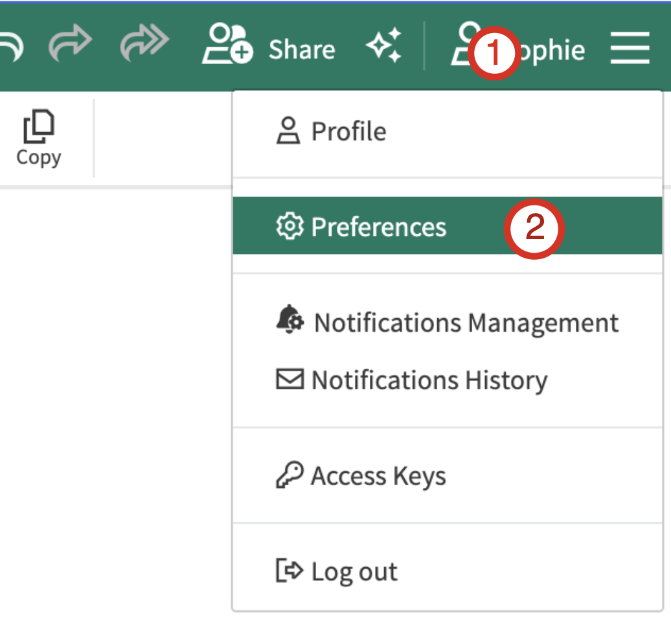Select Preferences from the menu
671x644 pixels.
[379, 226]
